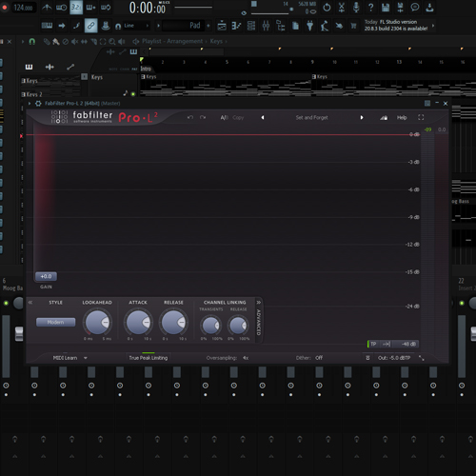Open the Set and Forget preset menu

311,117
